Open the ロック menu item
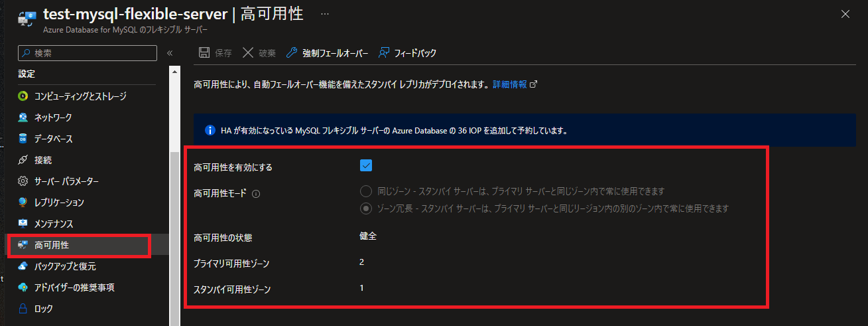Image resolution: width=868 pixels, height=326 pixels. [43, 309]
